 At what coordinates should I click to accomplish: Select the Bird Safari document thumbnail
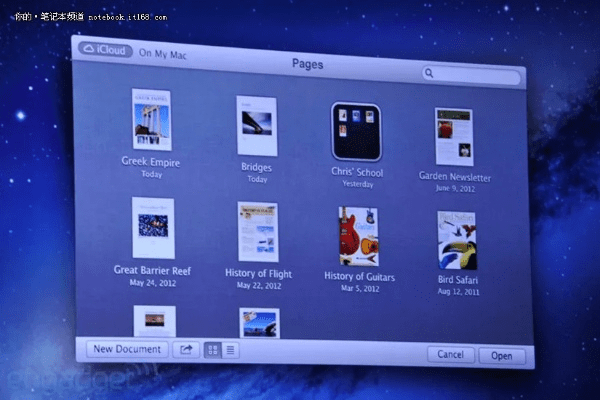[457, 240]
